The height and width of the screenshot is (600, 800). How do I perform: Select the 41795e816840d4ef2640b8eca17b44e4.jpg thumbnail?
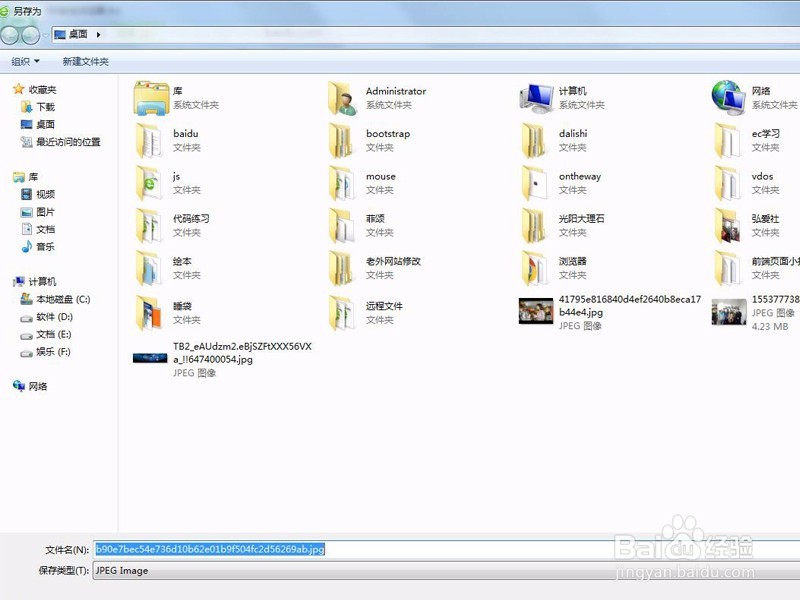click(x=536, y=311)
